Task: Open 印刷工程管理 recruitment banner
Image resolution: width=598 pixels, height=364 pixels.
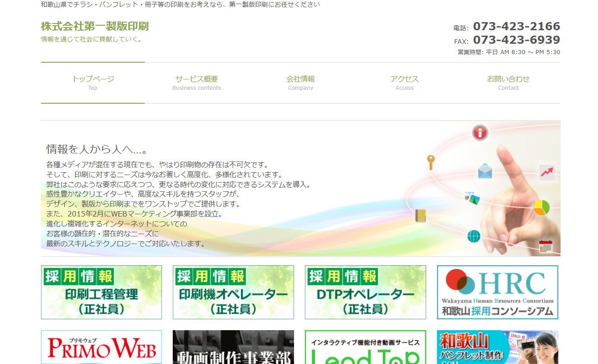Action: pyautogui.click(x=101, y=292)
